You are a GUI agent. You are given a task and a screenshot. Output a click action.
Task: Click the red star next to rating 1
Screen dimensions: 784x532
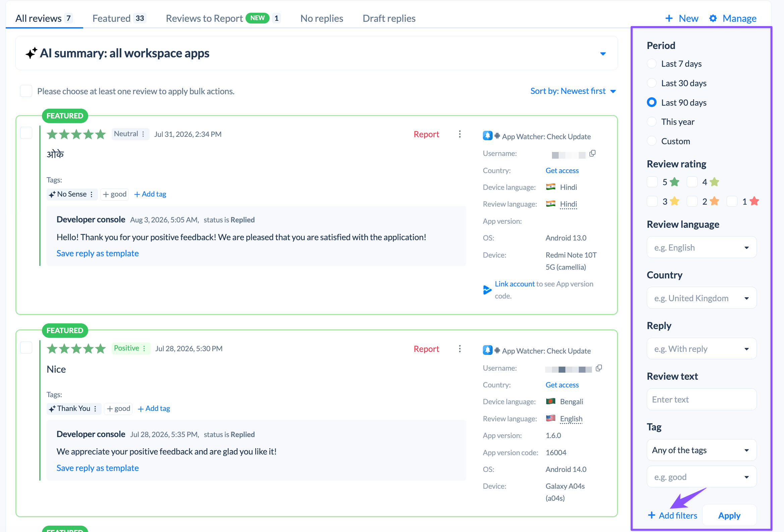[754, 201]
